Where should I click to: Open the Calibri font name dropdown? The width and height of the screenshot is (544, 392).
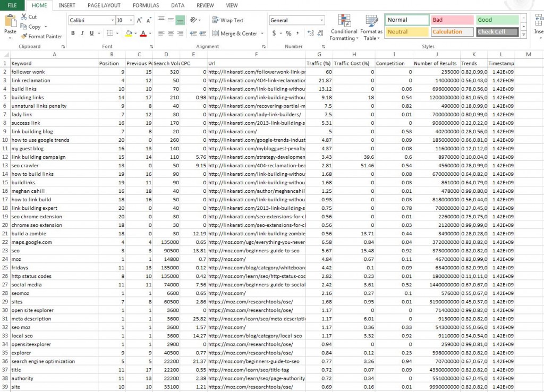tap(112, 20)
